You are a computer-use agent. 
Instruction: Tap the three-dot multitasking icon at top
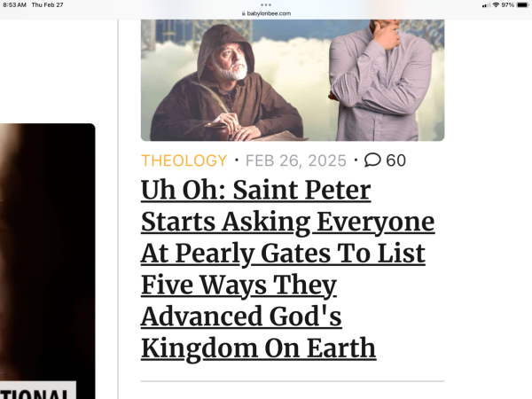click(266, 5)
